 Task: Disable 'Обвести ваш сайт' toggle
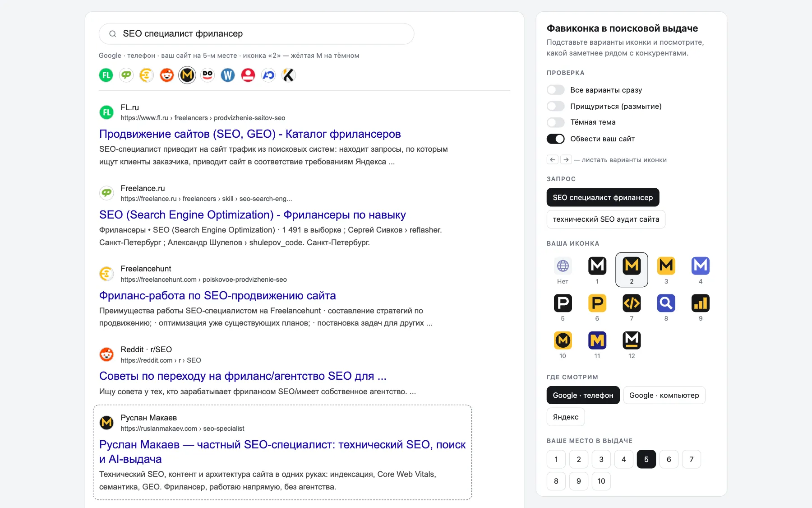pos(555,139)
